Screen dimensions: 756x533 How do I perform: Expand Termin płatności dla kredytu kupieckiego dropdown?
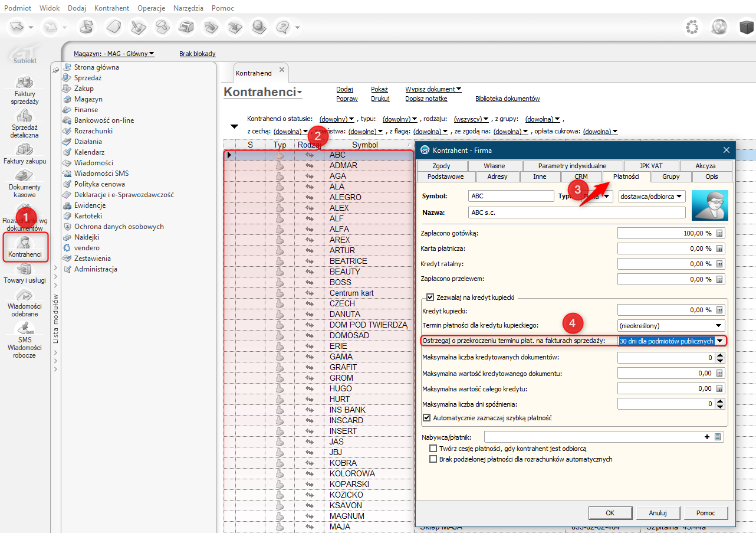[719, 325]
